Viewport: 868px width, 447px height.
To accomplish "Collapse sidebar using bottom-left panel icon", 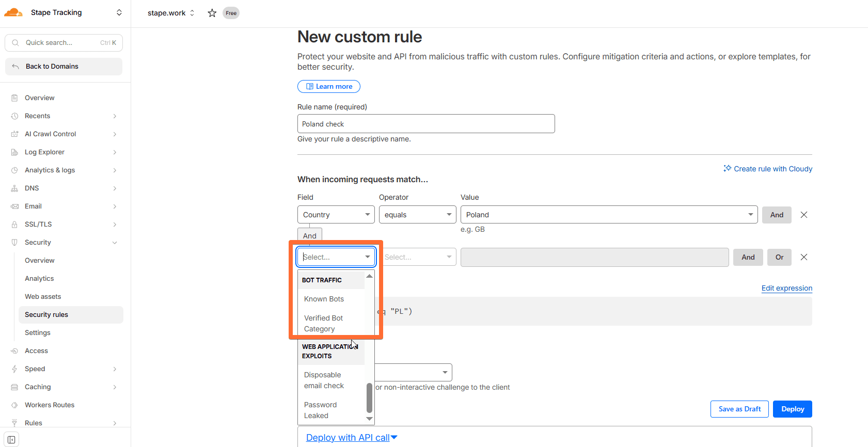I will click(x=11, y=439).
